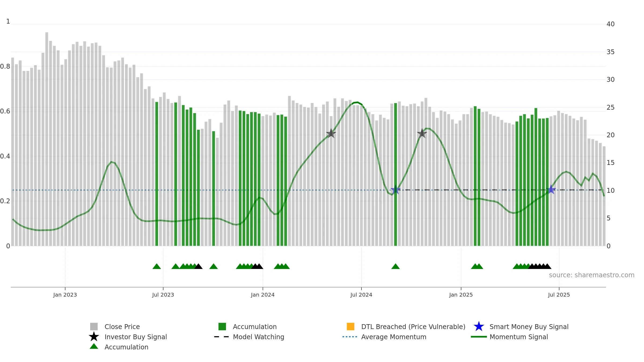
Task: Toggle the Average Momentum dotted legend line
Action: click(x=350, y=337)
